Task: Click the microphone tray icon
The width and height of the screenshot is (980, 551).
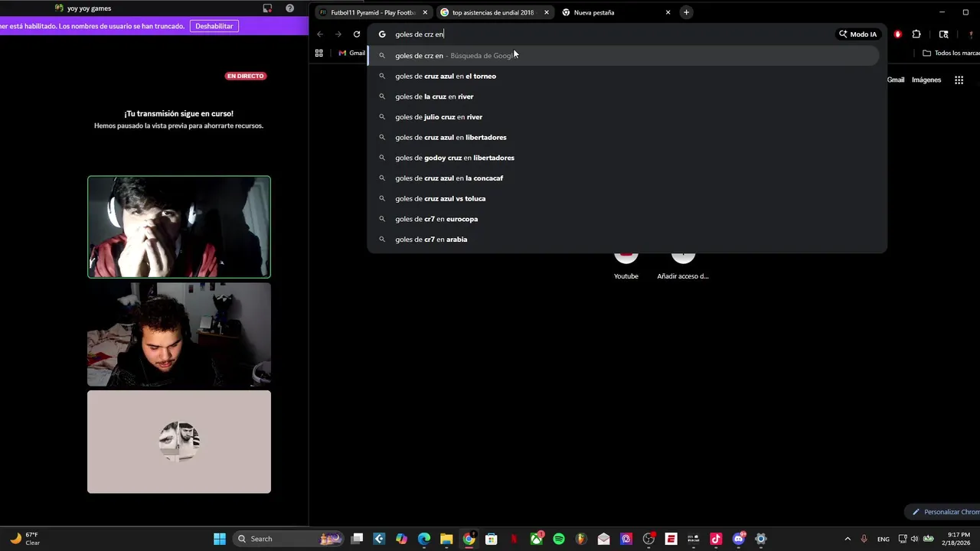Action: (864, 539)
